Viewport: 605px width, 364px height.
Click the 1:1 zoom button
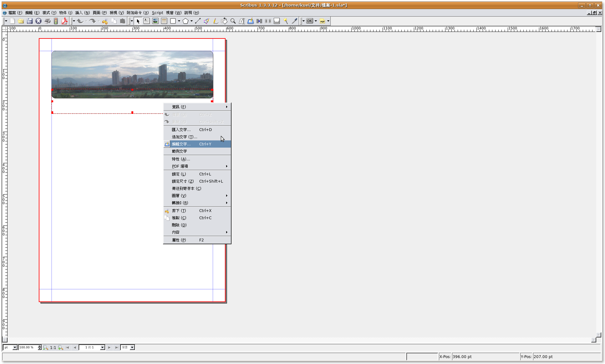tap(53, 347)
